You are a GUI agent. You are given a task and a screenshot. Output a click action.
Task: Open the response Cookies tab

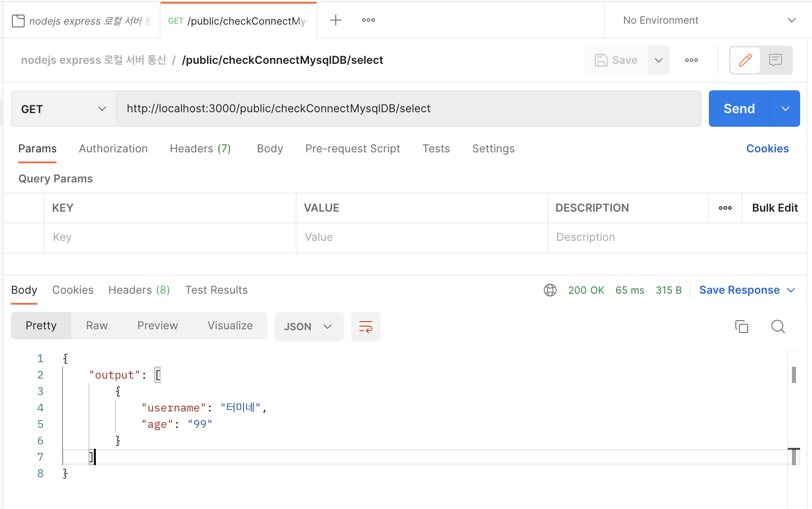coord(73,290)
